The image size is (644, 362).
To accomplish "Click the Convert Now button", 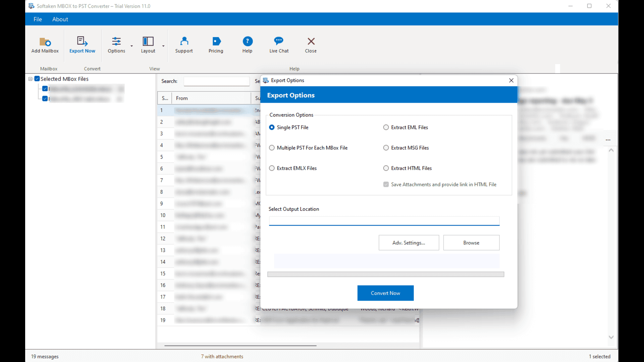I will [385, 293].
